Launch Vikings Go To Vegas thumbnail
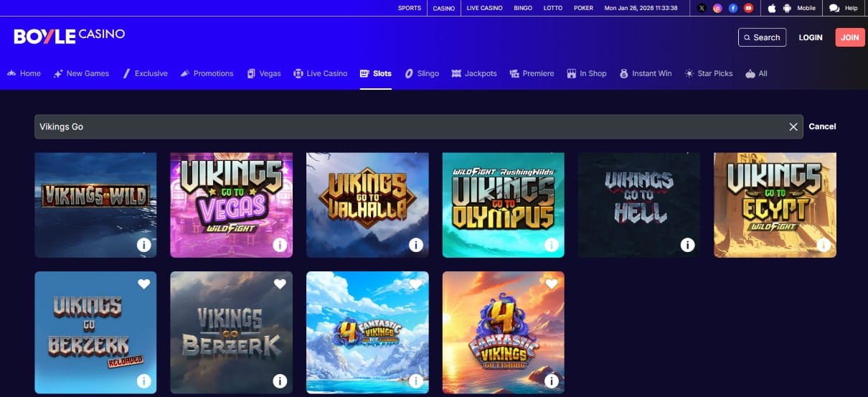The image size is (868, 397). pyautogui.click(x=231, y=205)
